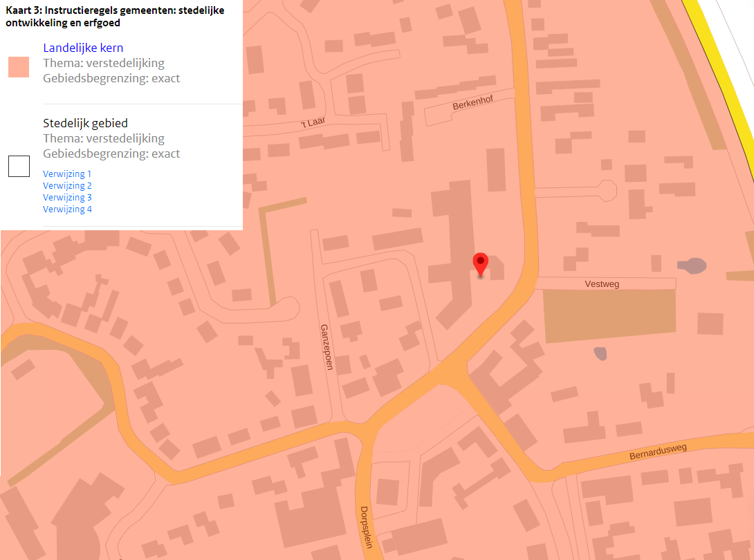
Task: Open the Verwijzing 4 link
Action: pos(67,209)
